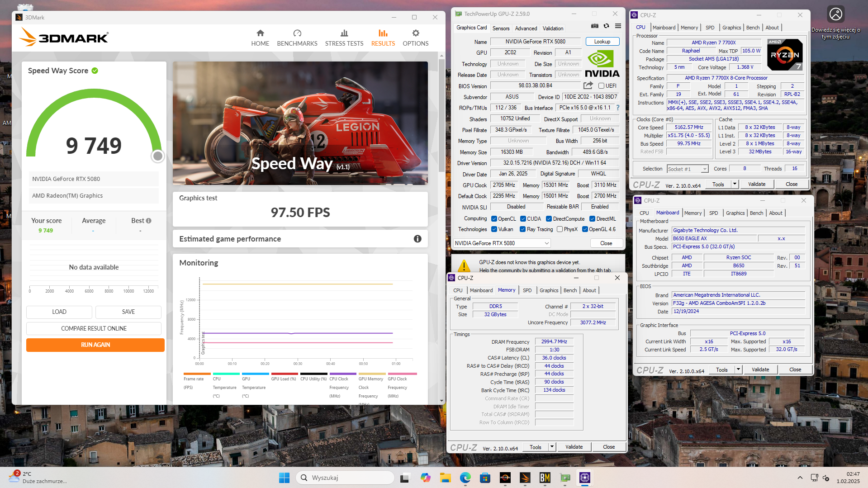Screen dimensions: 868x488
Task: Open File Explorer from taskbar
Action: [445, 478]
